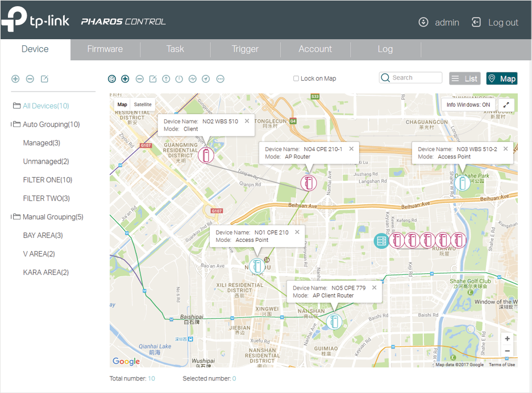
Task: Switch to List view
Action: pyautogui.click(x=465, y=79)
